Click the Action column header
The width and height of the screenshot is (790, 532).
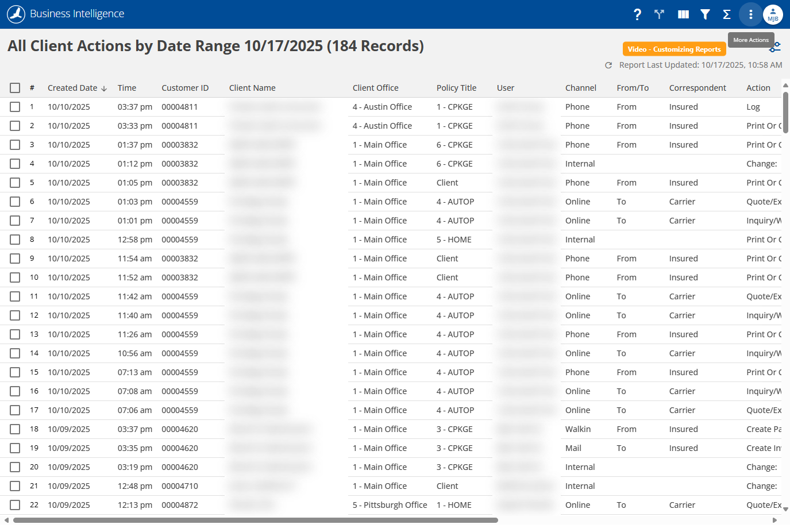tap(758, 88)
